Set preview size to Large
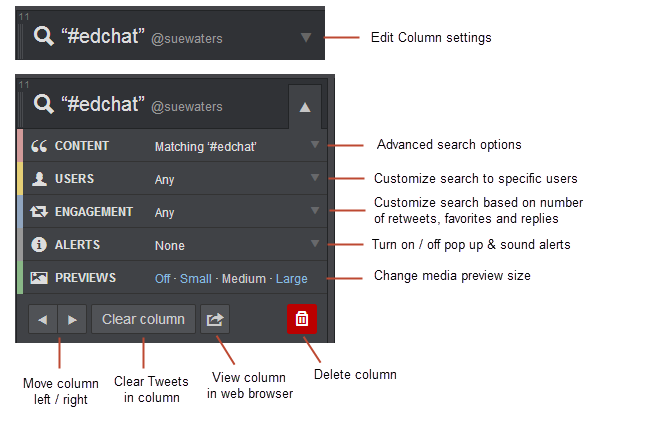651x421 pixels. click(x=291, y=279)
